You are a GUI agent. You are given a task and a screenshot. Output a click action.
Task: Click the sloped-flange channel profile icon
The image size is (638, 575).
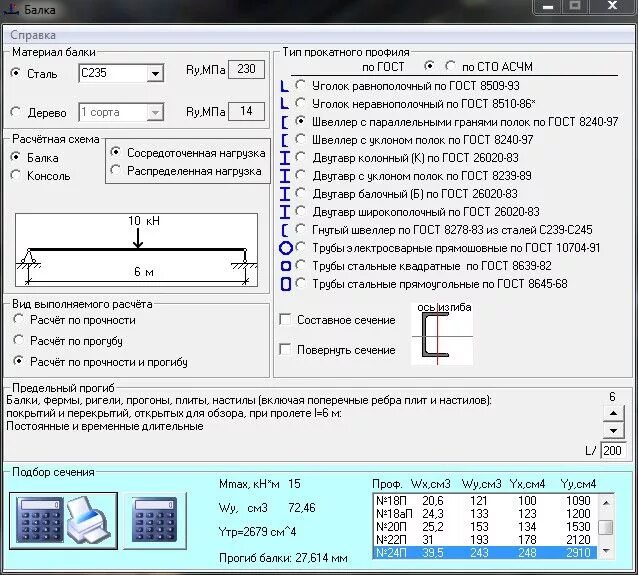(285, 140)
